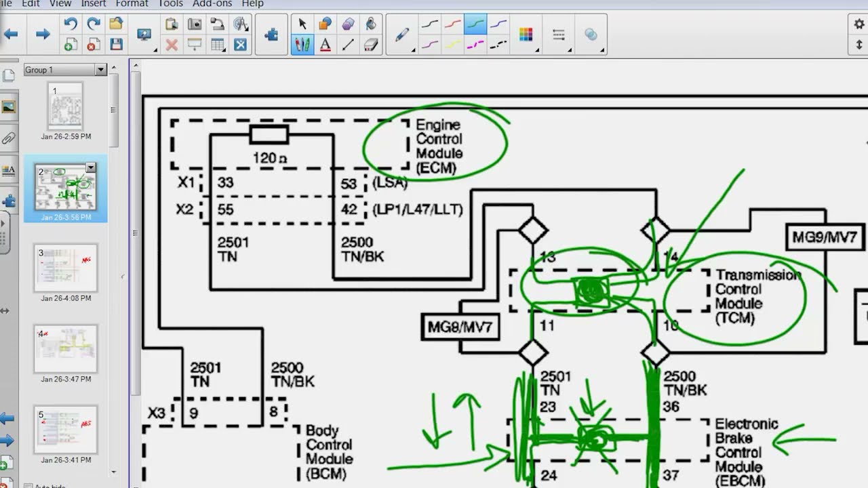This screenshot has height=488, width=868.
Task: Pick the purple solid pen style
Action: coord(430,45)
